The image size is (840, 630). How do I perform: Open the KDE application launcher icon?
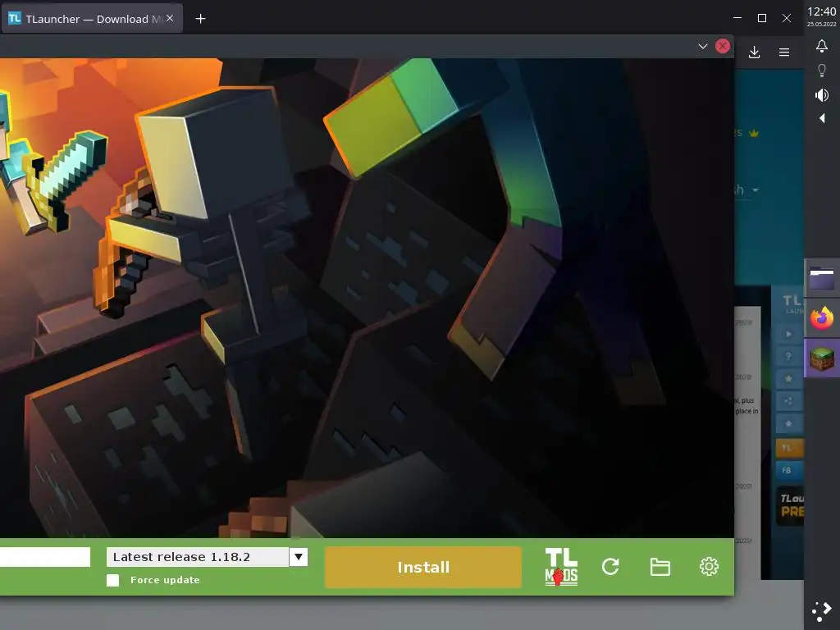[x=822, y=610]
